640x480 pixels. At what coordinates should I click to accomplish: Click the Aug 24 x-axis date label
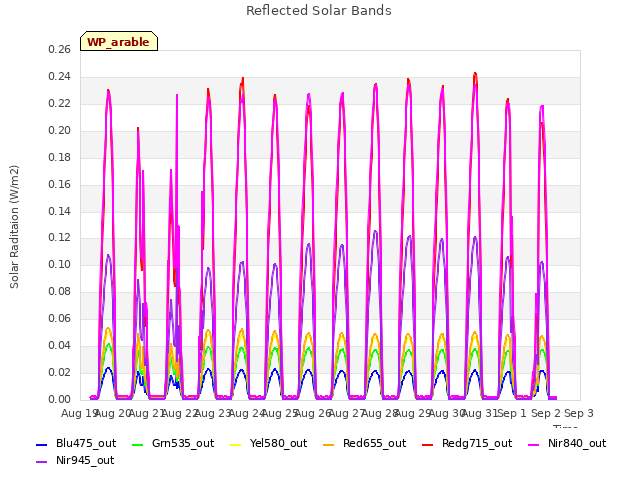point(246,413)
